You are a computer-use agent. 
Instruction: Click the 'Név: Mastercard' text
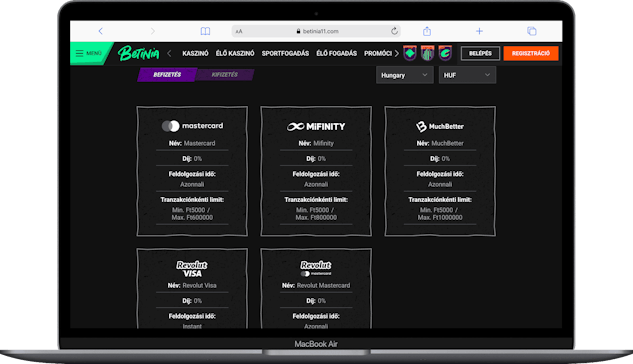(192, 143)
